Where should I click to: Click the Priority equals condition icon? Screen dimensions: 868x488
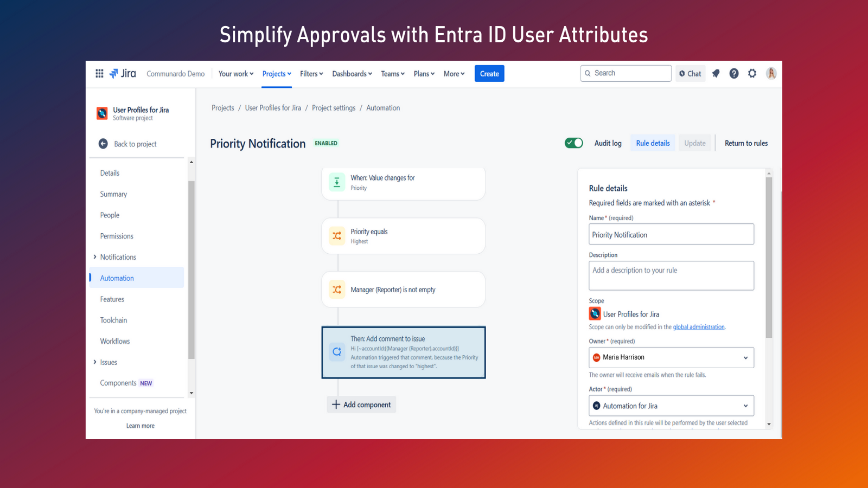(337, 236)
